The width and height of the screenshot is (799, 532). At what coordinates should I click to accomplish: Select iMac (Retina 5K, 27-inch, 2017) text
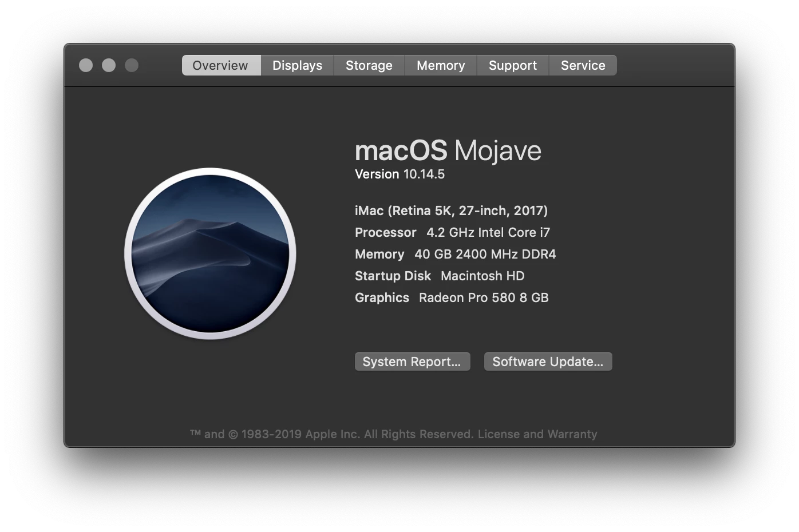click(x=451, y=211)
